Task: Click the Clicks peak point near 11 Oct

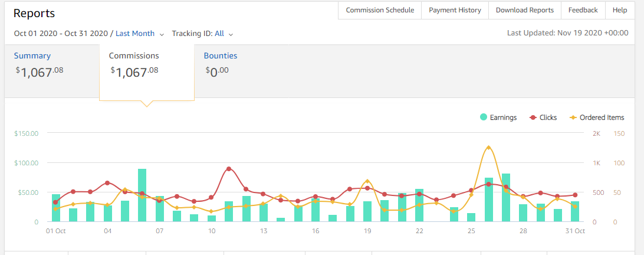Action: point(229,169)
